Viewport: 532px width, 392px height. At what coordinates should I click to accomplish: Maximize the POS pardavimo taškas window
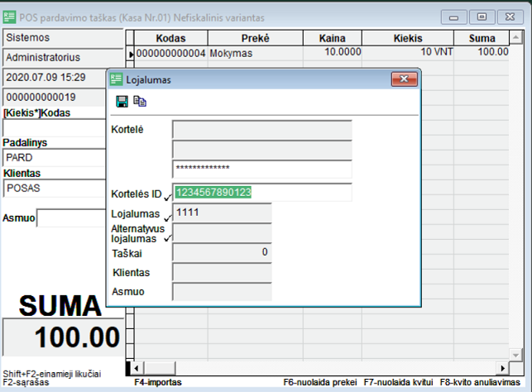click(482, 17)
